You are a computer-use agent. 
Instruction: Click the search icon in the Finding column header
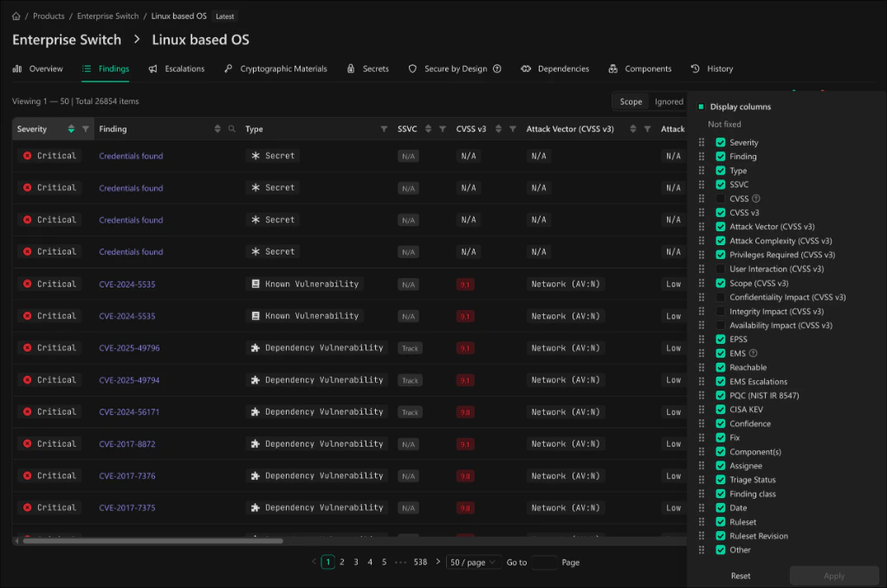(x=230, y=128)
